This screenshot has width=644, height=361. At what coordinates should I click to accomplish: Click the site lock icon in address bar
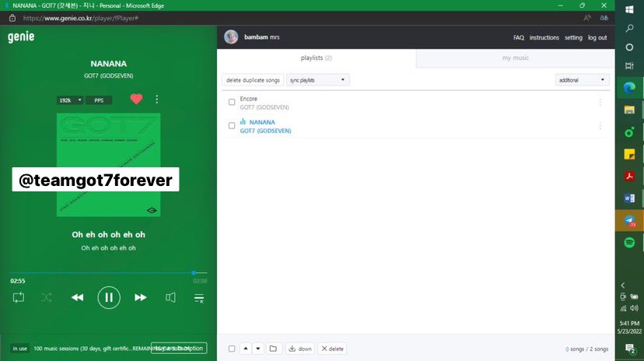click(12, 18)
